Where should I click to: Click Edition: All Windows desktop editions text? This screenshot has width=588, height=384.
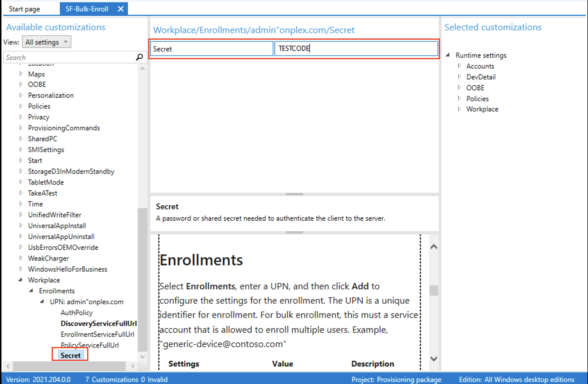(x=517, y=379)
